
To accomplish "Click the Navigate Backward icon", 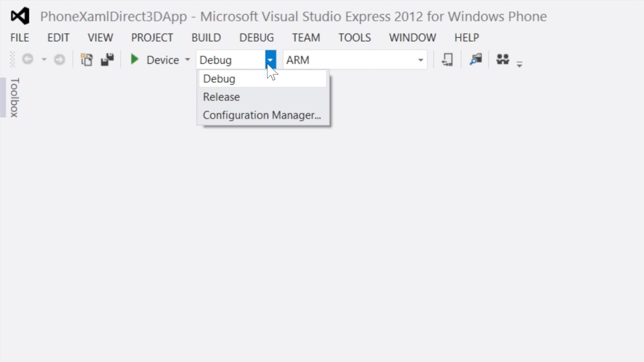I will tap(28, 59).
